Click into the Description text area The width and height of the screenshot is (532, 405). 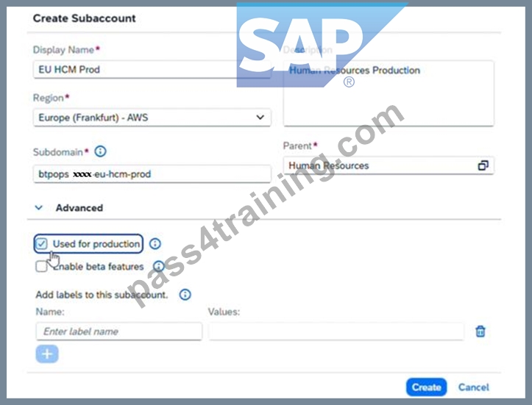[389, 93]
